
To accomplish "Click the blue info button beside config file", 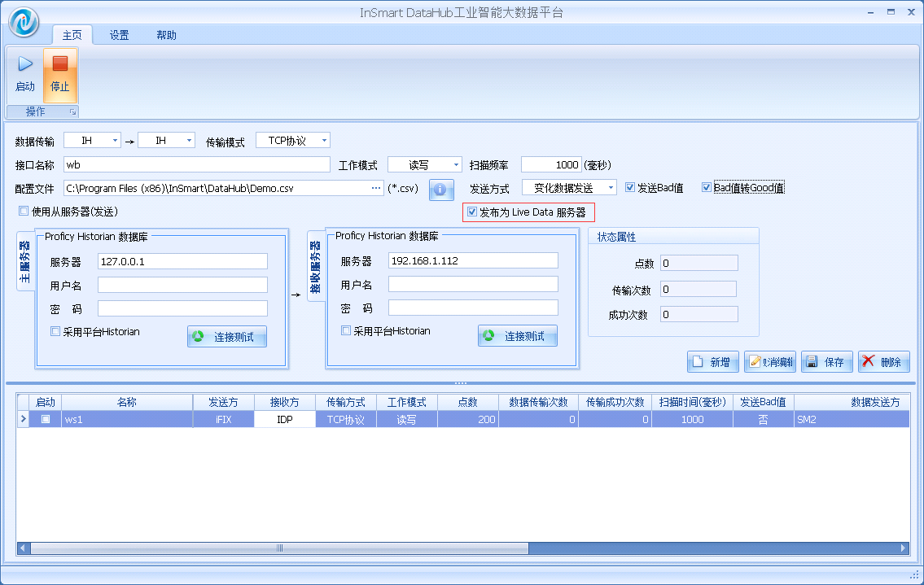I will [440, 190].
